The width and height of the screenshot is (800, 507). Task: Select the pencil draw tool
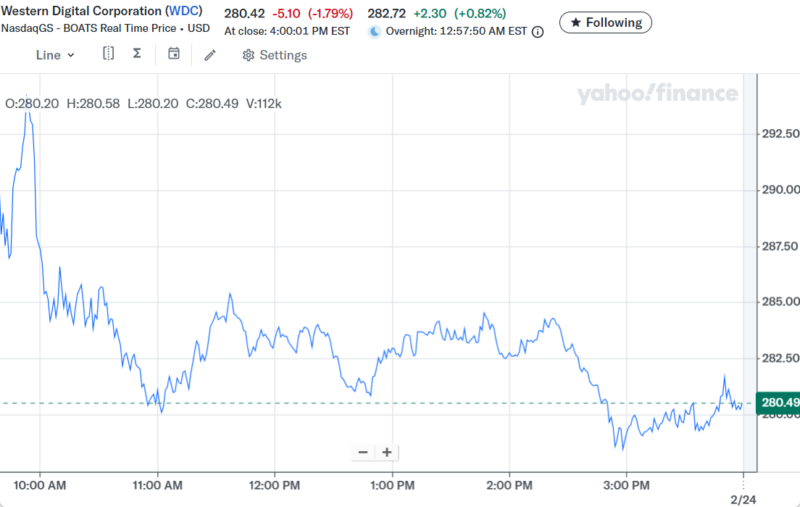[x=210, y=55]
